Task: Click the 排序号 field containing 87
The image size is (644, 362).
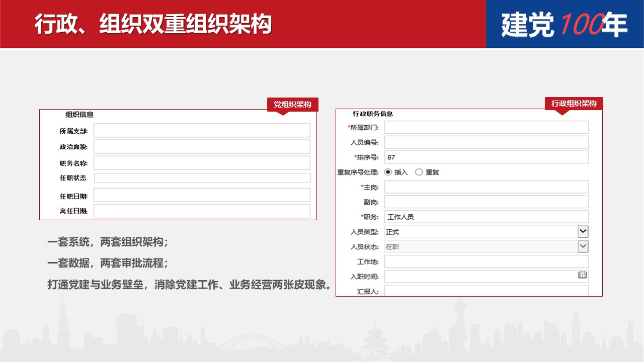Action: click(486, 157)
